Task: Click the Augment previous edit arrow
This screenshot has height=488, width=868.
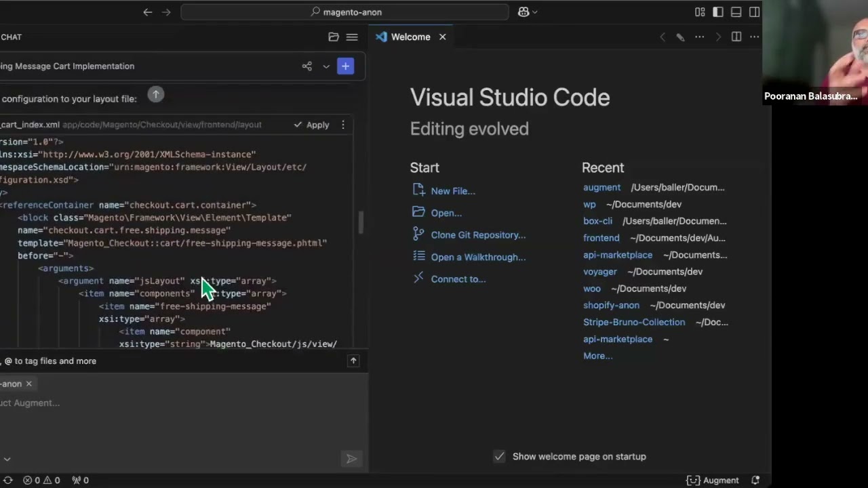Action: 663,37
